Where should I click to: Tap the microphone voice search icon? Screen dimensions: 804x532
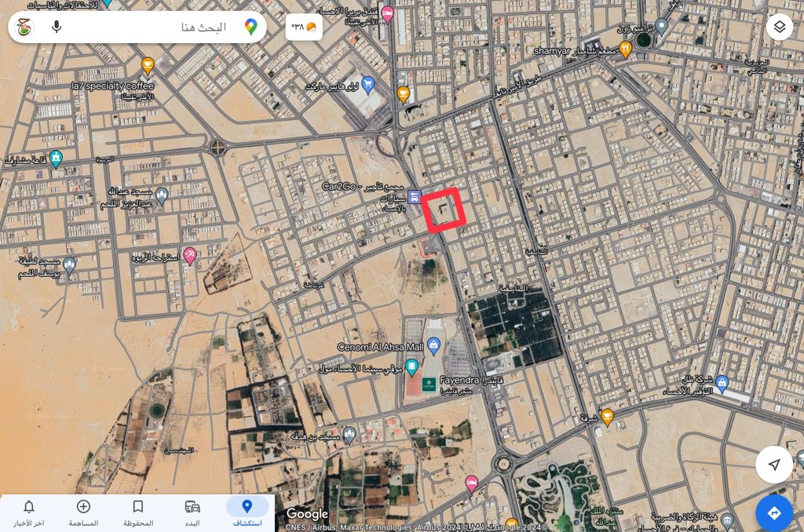pos(57,27)
